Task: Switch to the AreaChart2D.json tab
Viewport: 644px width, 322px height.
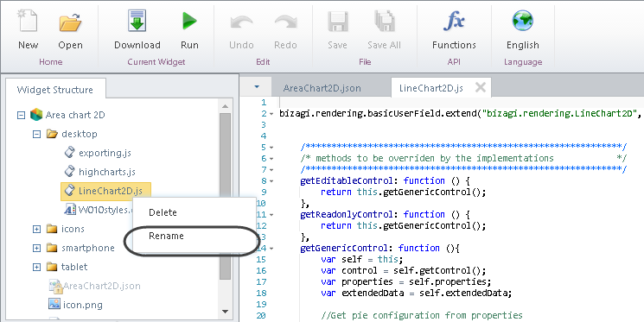Action: 322,88
